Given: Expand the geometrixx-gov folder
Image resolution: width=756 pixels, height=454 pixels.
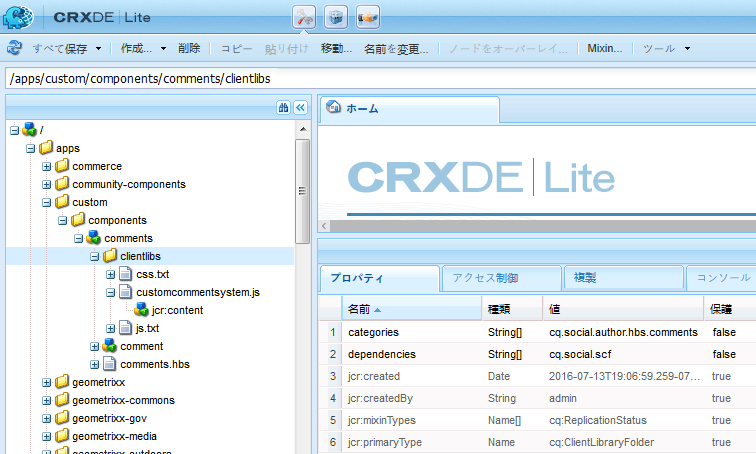Looking at the screenshot, I should pos(46,418).
